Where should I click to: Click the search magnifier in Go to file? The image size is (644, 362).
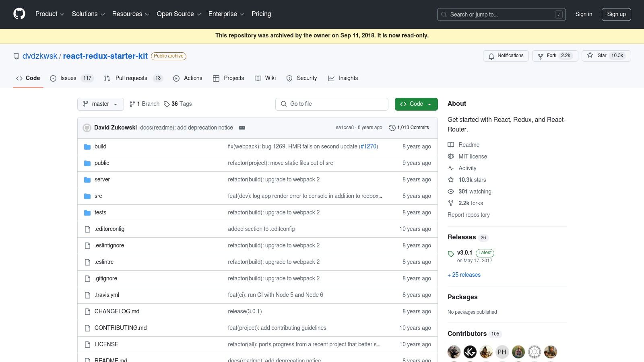[x=284, y=104]
